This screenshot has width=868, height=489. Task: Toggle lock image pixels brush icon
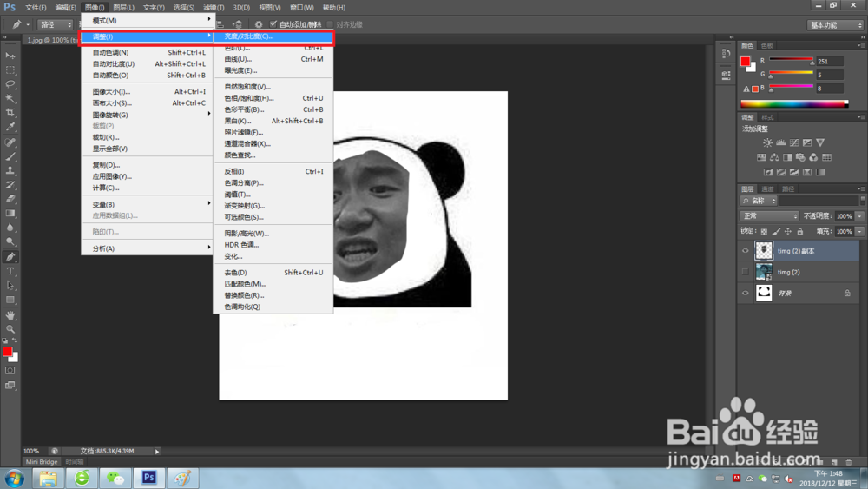pyautogui.click(x=776, y=232)
